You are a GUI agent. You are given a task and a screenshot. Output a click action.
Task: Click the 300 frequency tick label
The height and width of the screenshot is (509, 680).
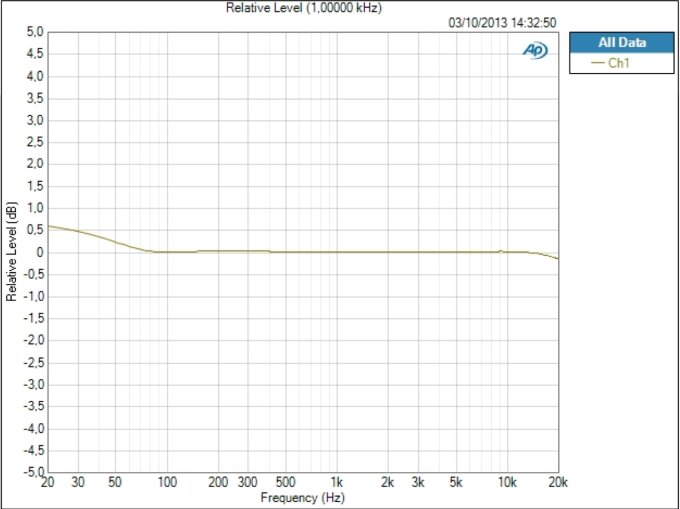click(x=248, y=482)
